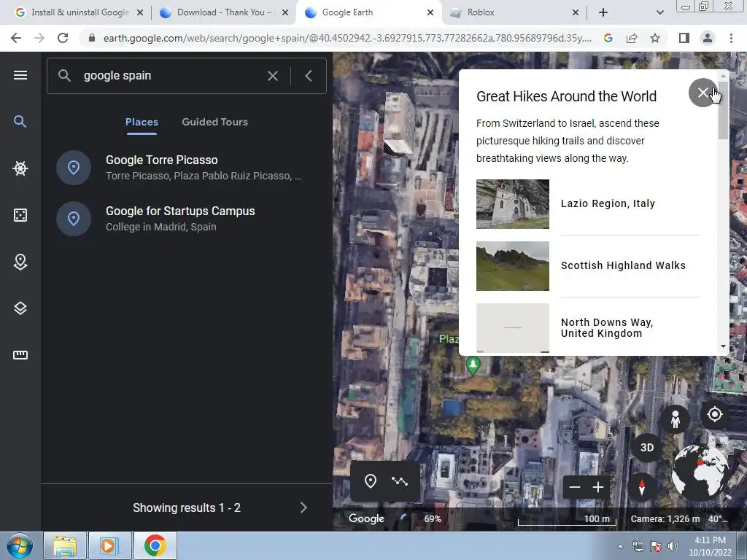Activate Street View pegman icon
747x560 pixels.
click(675, 419)
